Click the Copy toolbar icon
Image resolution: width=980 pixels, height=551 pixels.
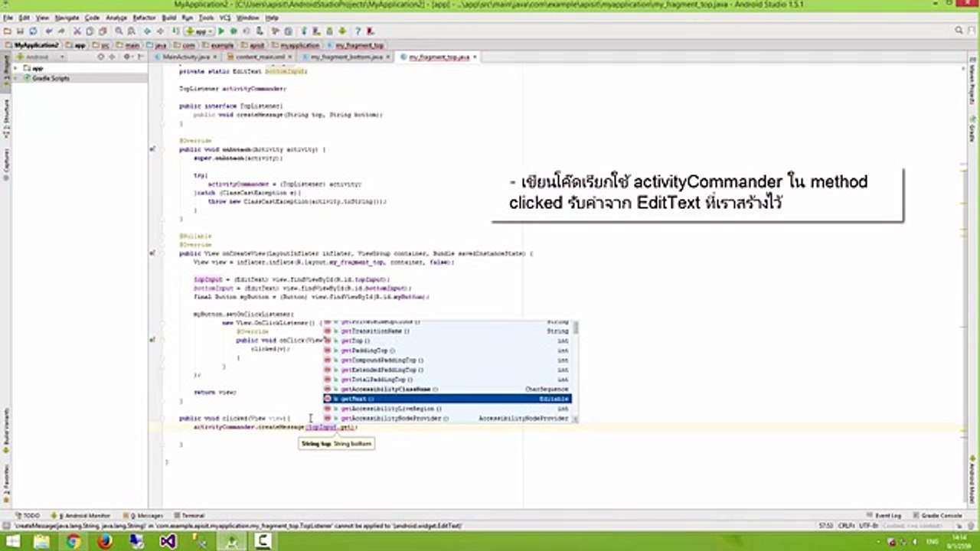(90, 31)
